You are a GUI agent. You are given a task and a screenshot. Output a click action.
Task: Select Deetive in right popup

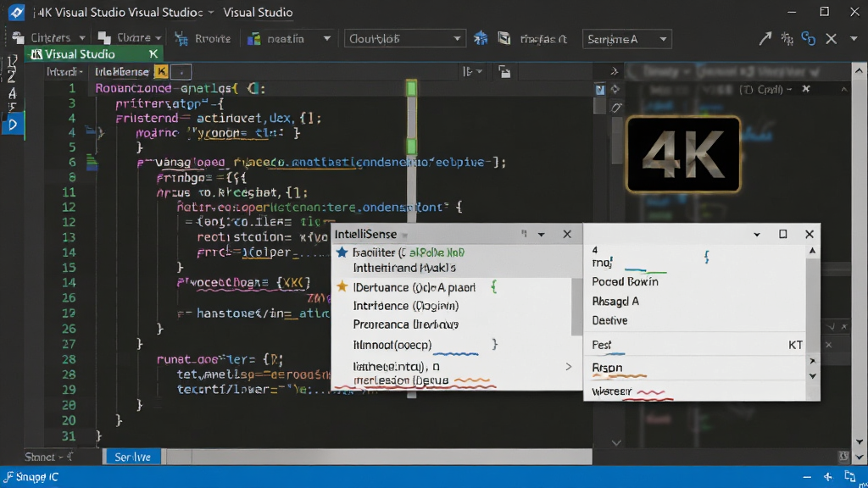[x=609, y=320]
